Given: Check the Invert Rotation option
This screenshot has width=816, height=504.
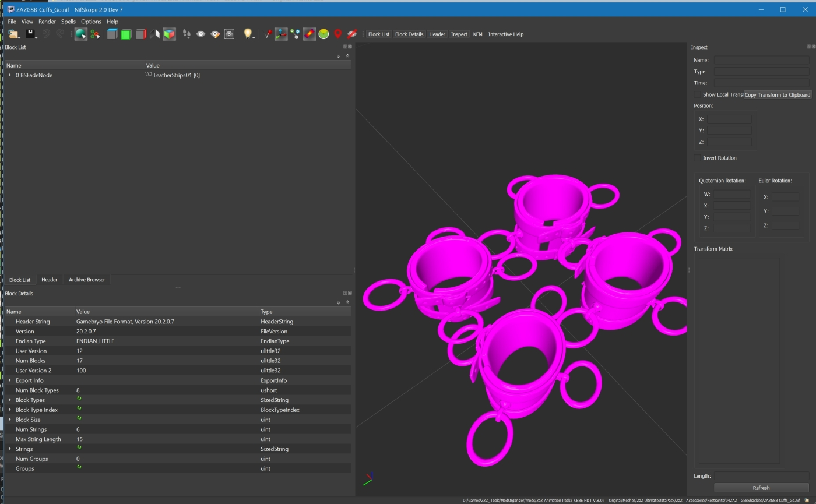Looking at the screenshot, I should pyautogui.click(x=698, y=158).
